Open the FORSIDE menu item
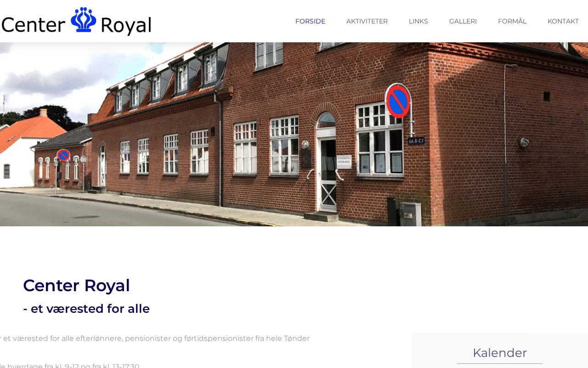Viewport: 588px width, 368px height. (x=310, y=21)
